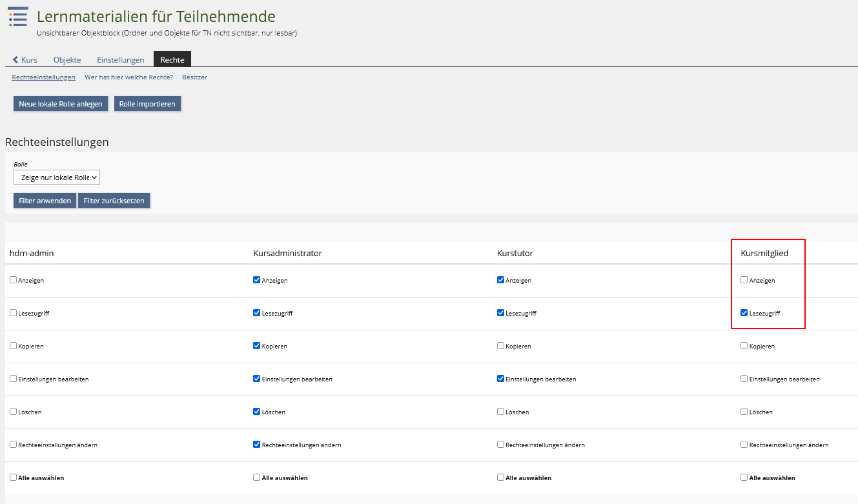The height and width of the screenshot is (504, 858).
Task: Open 'Wer hat hier welche Rechte?' link
Action: tap(128, 77)
